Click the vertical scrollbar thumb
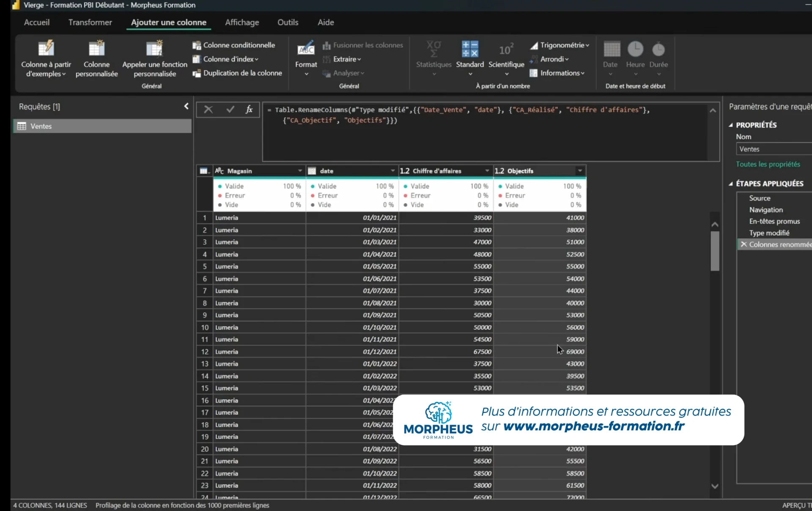The width and height of the screenshot is (812, 511). [715, 251]
